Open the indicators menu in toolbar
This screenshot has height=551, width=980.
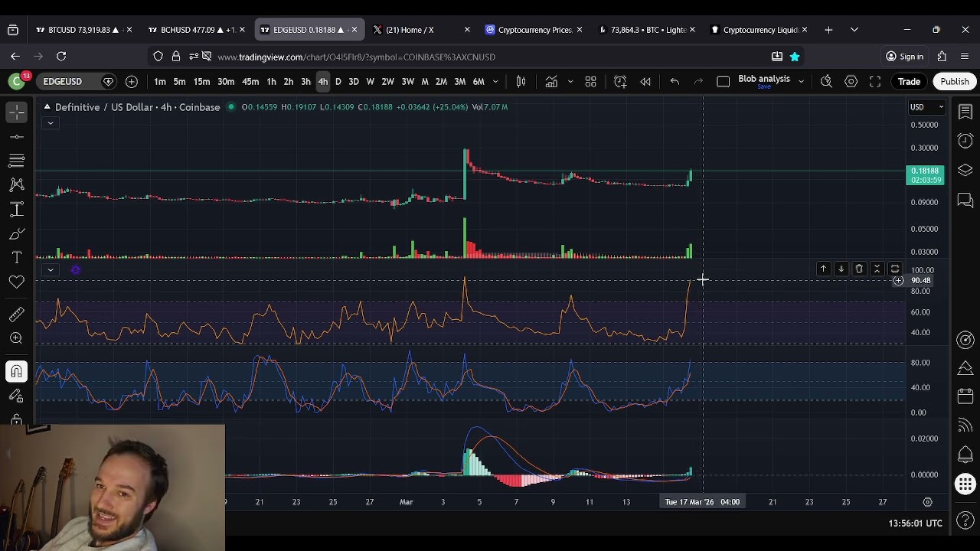551,82
